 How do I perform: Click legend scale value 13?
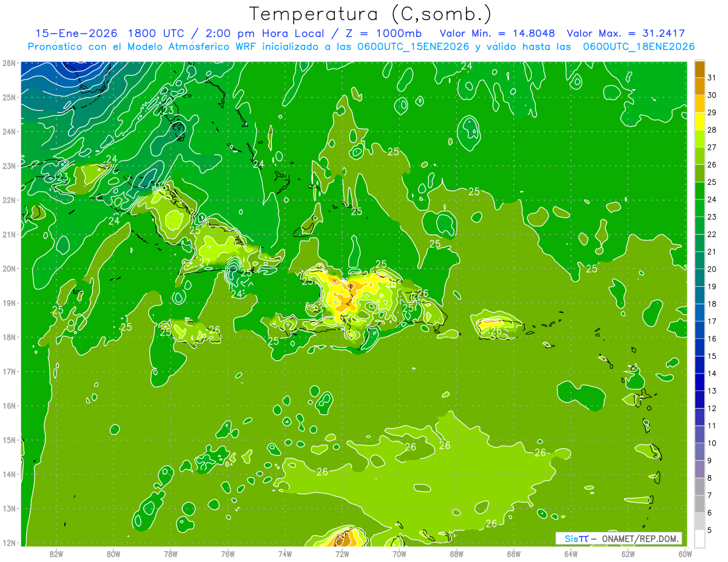tap(712, 390)
